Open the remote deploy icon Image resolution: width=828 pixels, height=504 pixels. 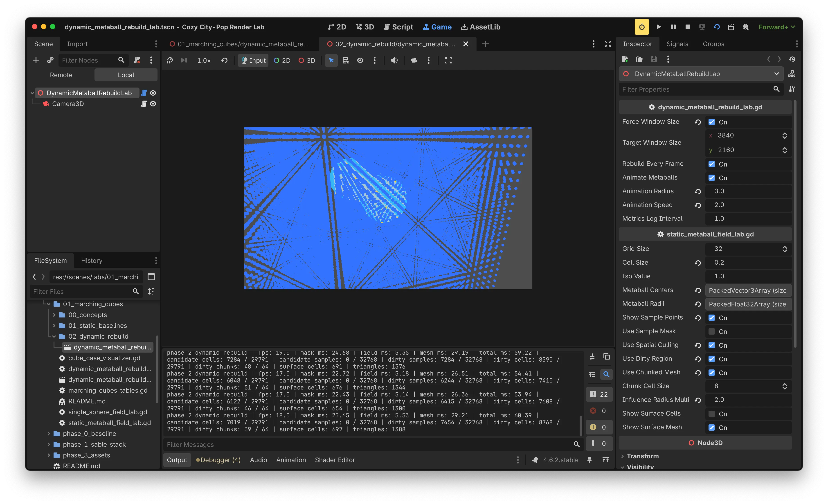(x=702, y=27)
